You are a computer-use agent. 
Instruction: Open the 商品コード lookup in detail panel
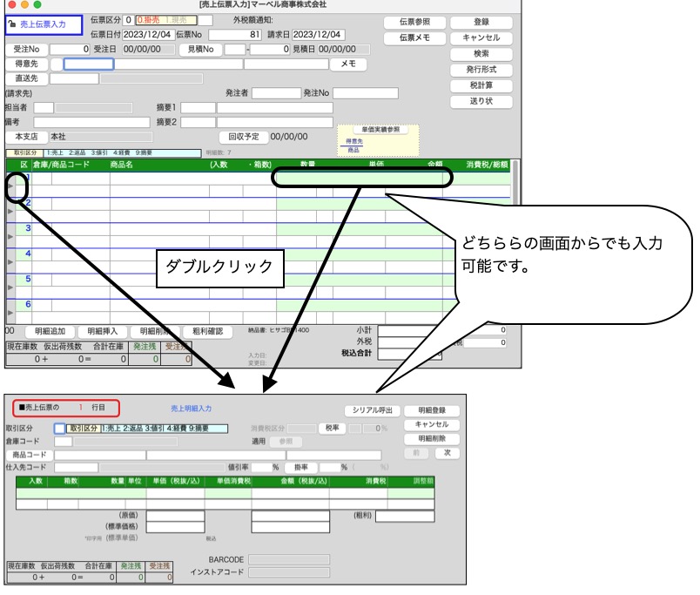click(x=28, y=455)
